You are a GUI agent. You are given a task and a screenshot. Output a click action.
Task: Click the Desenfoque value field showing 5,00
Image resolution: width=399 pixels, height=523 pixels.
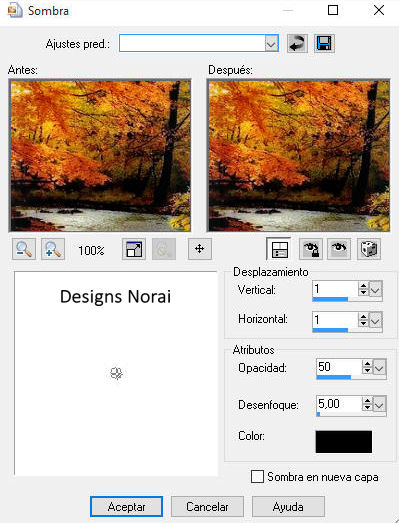click(x=339, y=404)
